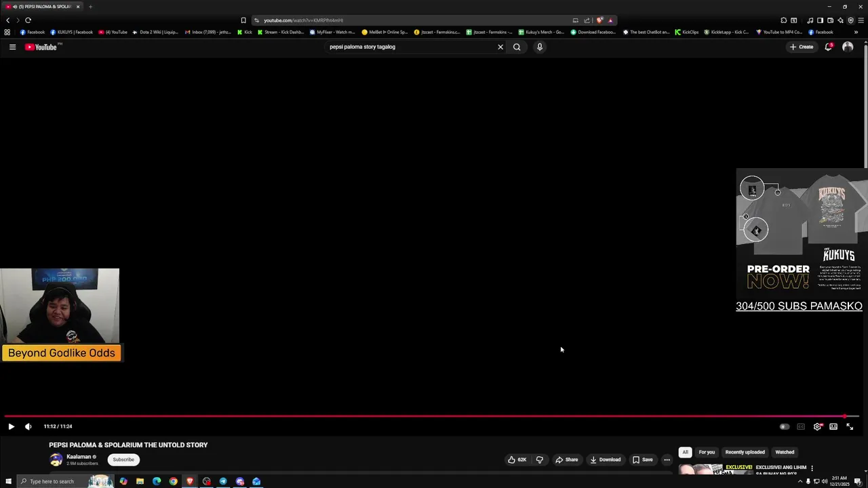The width and height of the screenshot is (868, 488).
Task: Share the video
Action: pos(567,460)
